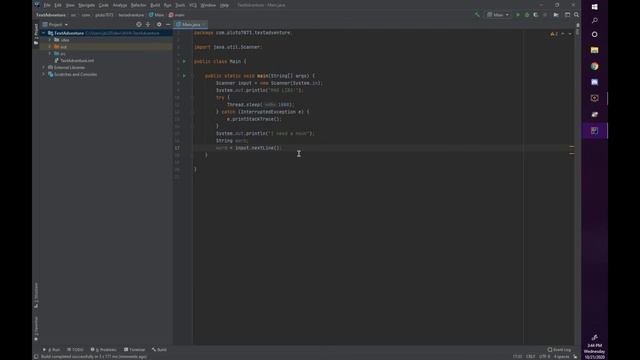640x360 pixels.
Task: Open the View menu
Action: (70, 5)
